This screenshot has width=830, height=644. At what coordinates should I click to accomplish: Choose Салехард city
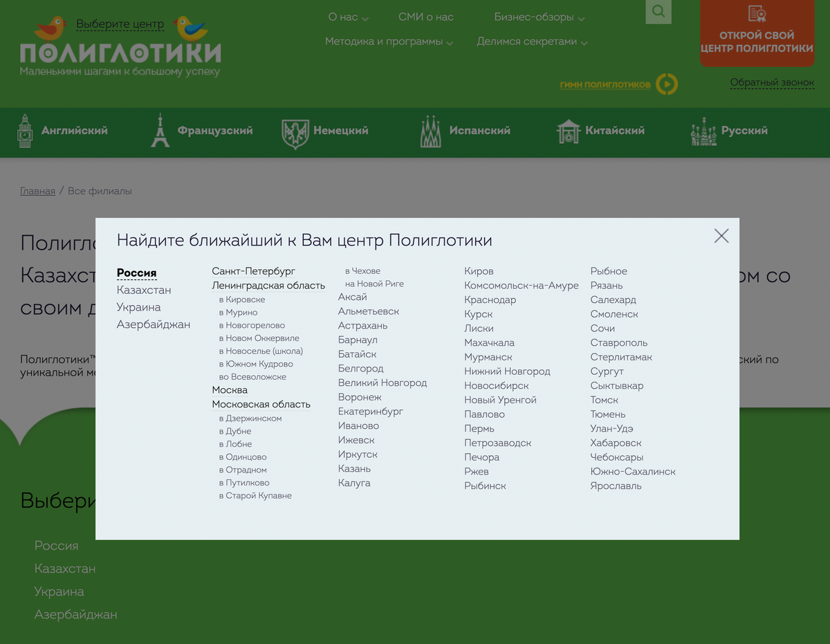tap(614, 300)
